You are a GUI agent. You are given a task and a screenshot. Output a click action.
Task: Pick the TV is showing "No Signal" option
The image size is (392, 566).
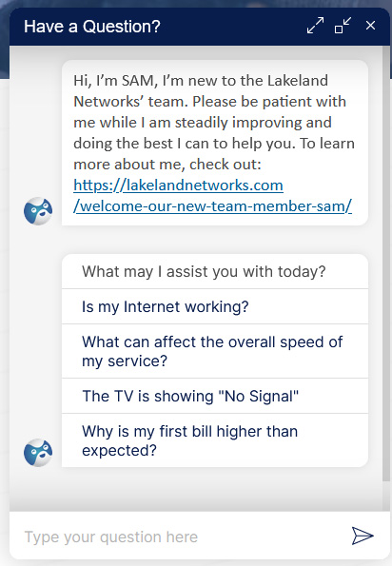point(215,396)
